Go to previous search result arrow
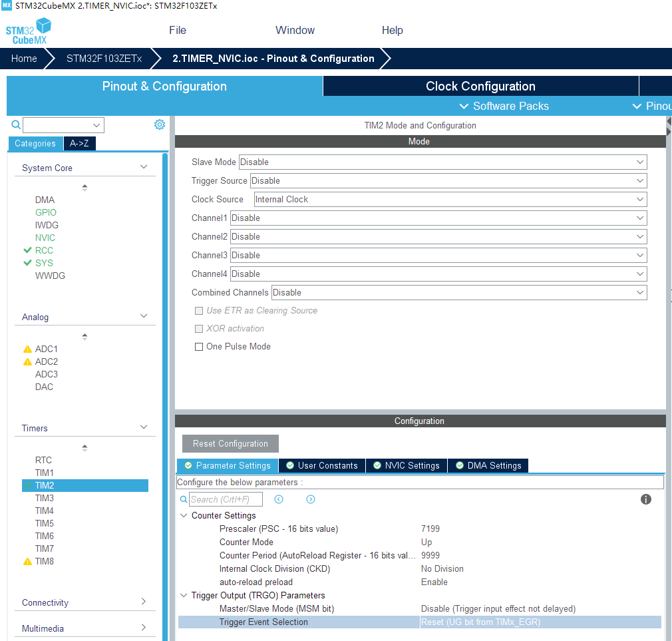The width and height of the screenshot is (672, 641). tap(279, 499)
